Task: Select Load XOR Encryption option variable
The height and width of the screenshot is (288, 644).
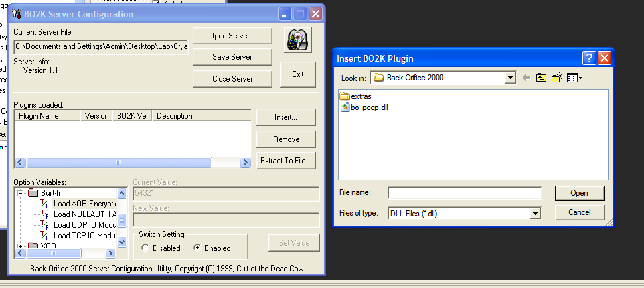Action: (84, 204)
